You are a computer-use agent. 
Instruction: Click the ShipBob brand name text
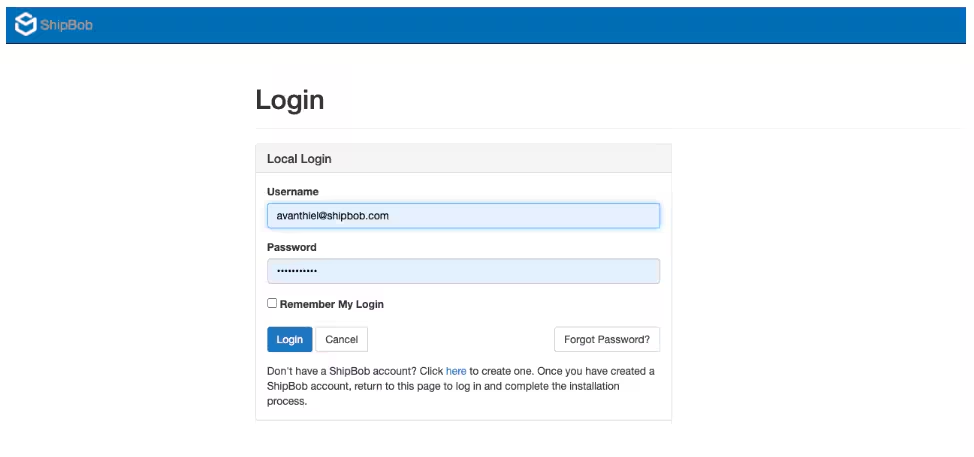[66, 25]
